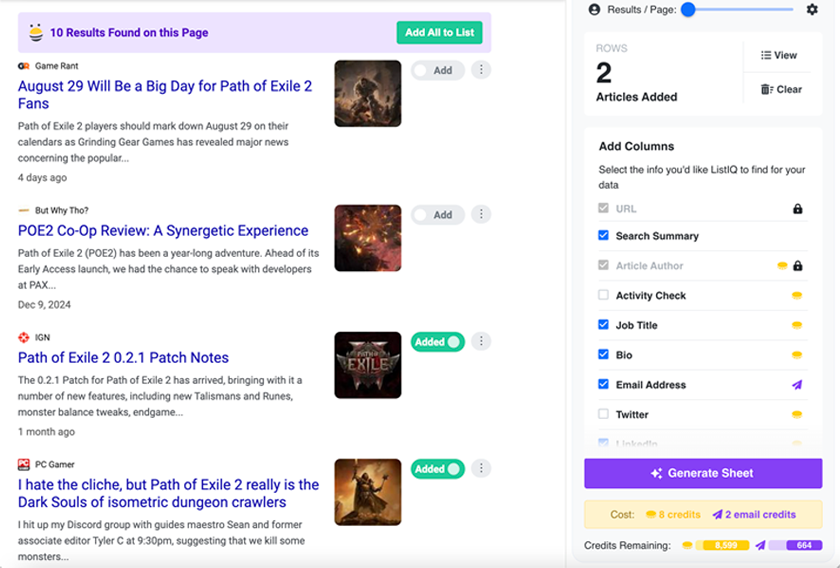Open three-dot menu for Patch Notes article
This screenshot has height=568, width=840.
(481, 342)
